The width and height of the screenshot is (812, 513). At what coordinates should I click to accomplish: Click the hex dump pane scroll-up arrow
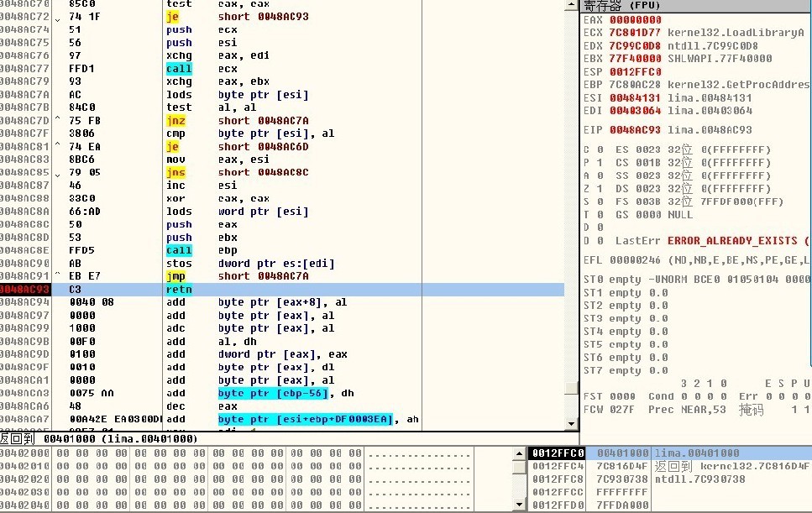pyautogui.click(x=519, y=453)
